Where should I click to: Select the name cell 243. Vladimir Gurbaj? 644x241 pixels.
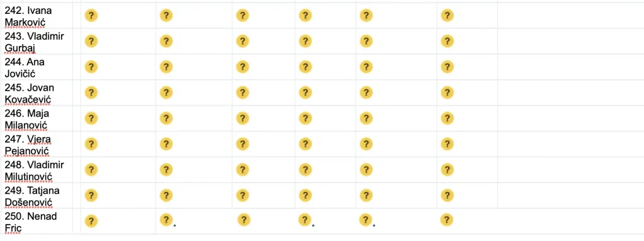pos(36,42)
